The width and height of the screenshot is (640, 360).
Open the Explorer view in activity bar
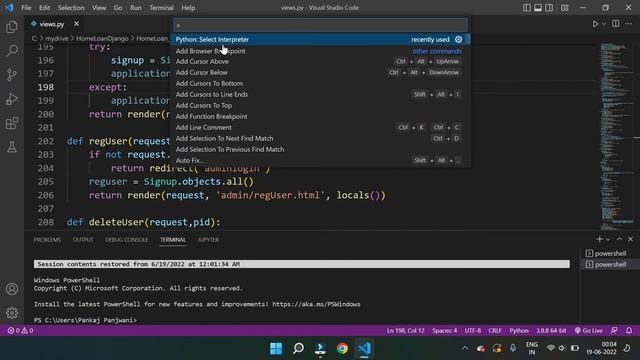pyautogui.click(x=12, y=27)
